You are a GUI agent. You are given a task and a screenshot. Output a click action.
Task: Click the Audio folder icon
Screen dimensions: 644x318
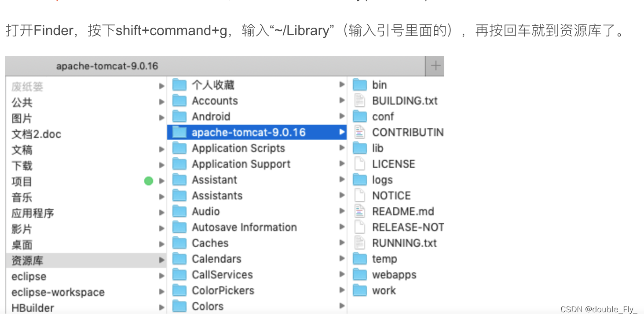coord(179,211)
